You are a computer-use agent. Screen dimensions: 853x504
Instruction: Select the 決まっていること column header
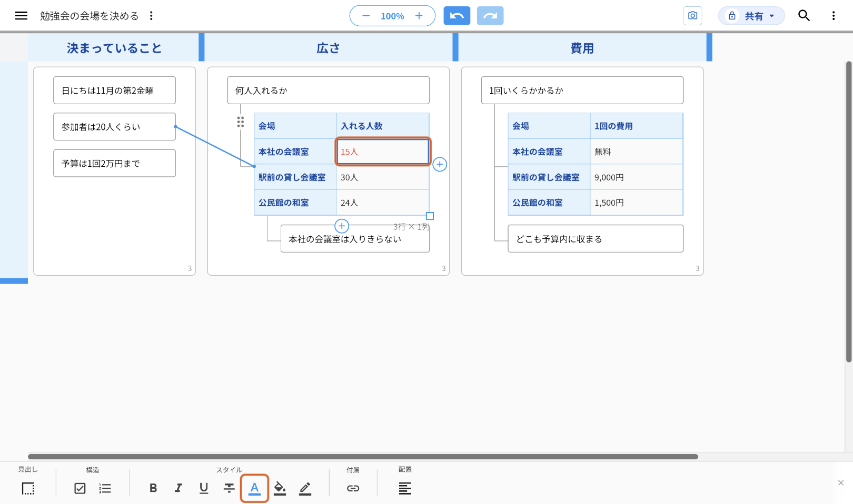114,48
